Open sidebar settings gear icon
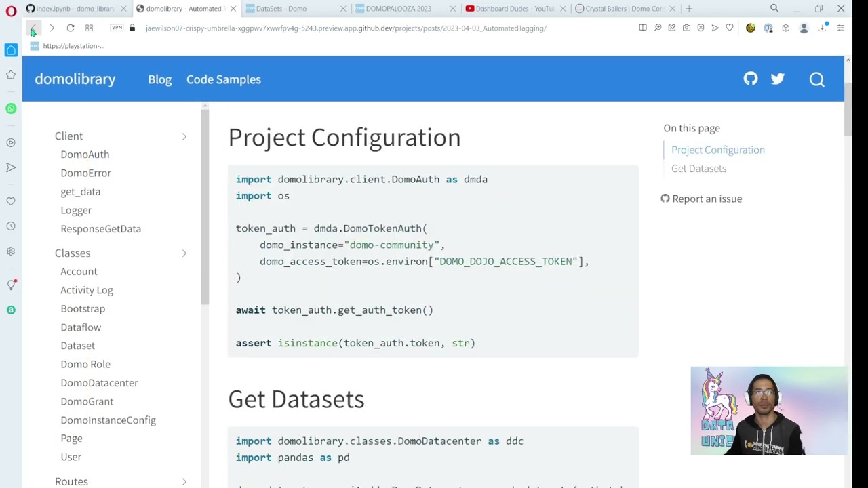This screenshot has width=868, height=488. coord(11,251)
